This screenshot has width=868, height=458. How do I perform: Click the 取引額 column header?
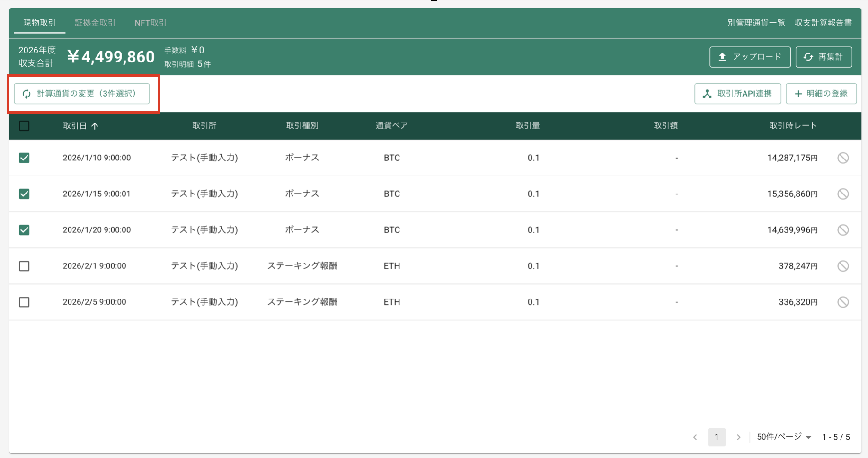click(666, 125)
